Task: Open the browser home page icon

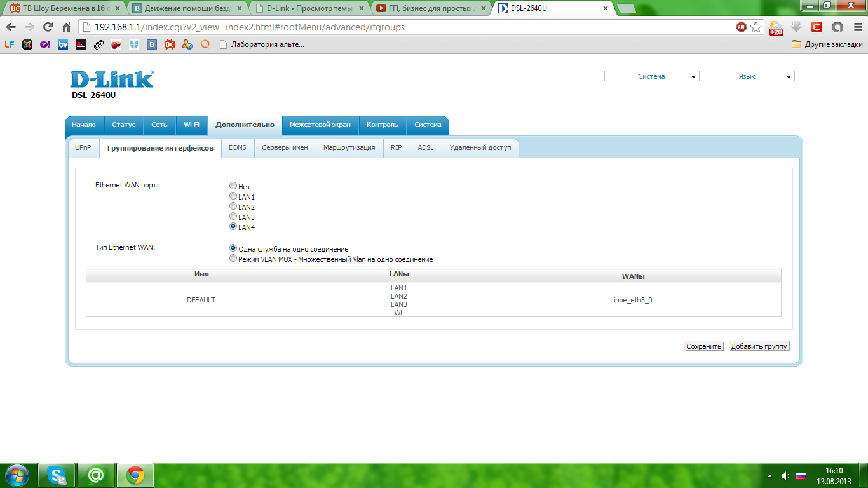Action: (66, 27)
